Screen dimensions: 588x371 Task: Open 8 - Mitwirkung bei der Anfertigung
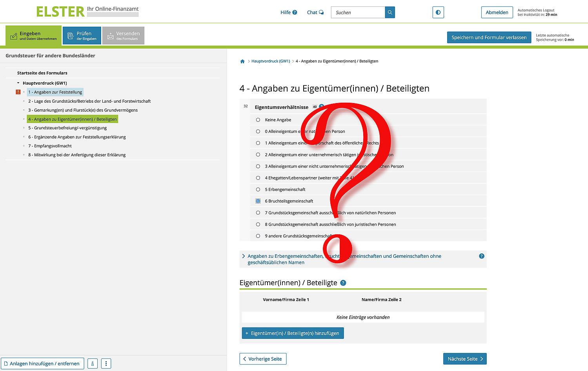coord(77,155)
